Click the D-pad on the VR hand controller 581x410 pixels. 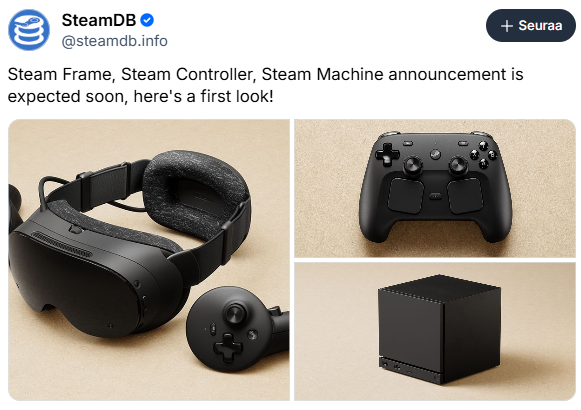pyautogui.click(x=228, y=347)
